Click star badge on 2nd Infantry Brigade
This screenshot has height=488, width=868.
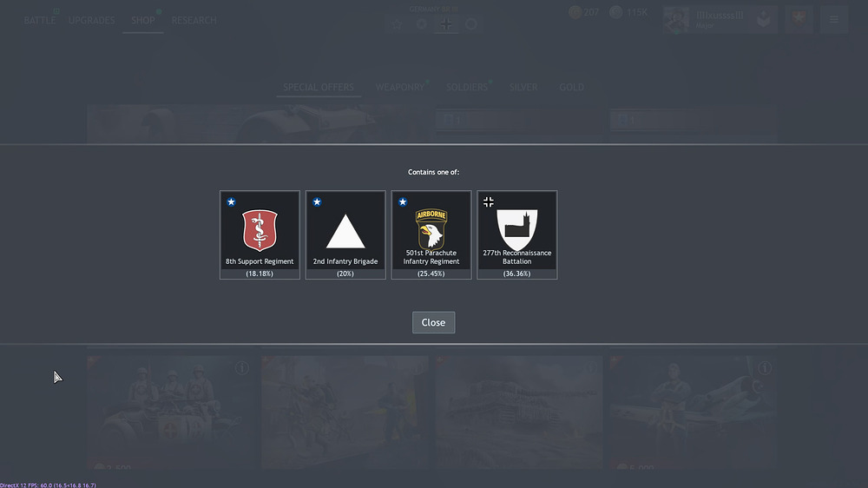317,201
